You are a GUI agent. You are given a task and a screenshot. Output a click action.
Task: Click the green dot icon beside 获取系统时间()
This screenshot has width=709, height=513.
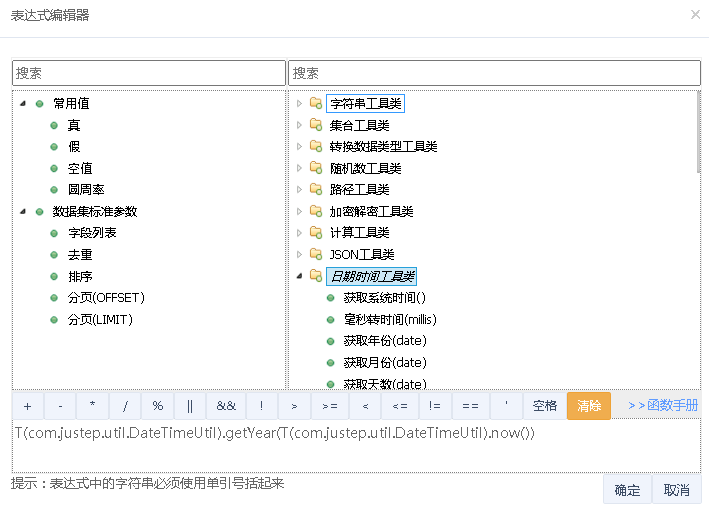[x=330, y=298]
